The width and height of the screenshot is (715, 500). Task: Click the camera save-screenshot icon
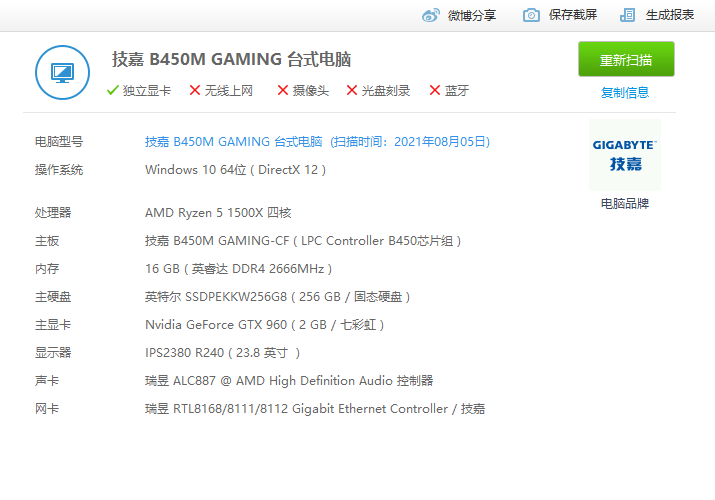tap(532, 15)
